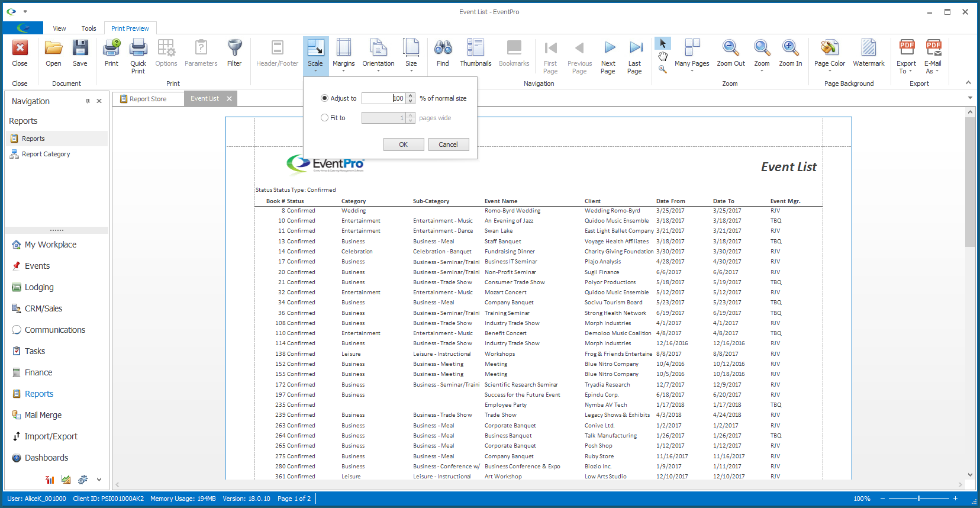Click the zoom slider minus button
Viewport: 980px width, 508px height.
coord(882,499)
